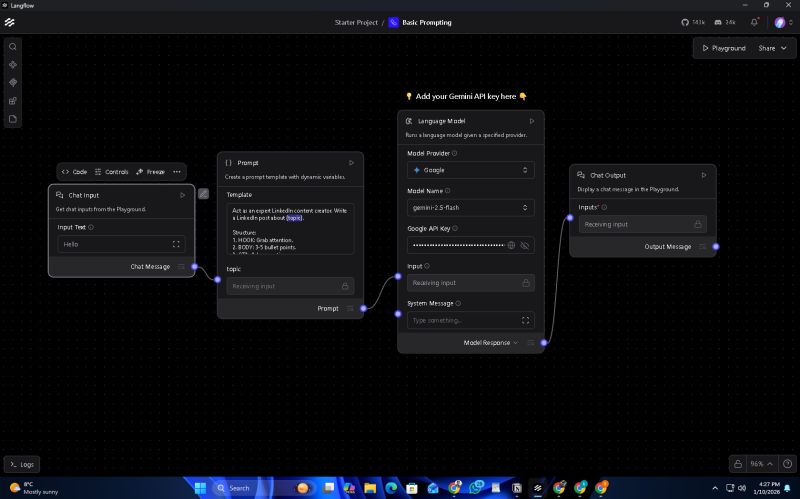Inspect Model Response output list icon
Viewport: 800px width, 499px height.
[x=531, y=343]
